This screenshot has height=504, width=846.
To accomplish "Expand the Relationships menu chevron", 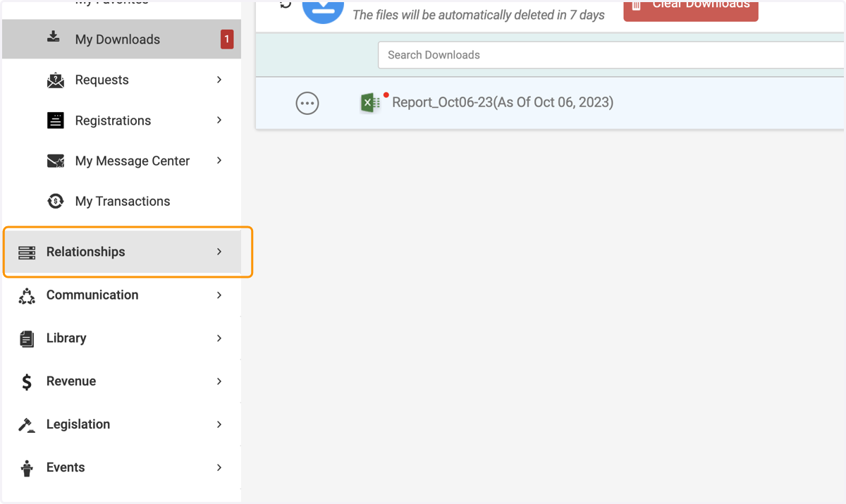I will [x=219, y=252].
